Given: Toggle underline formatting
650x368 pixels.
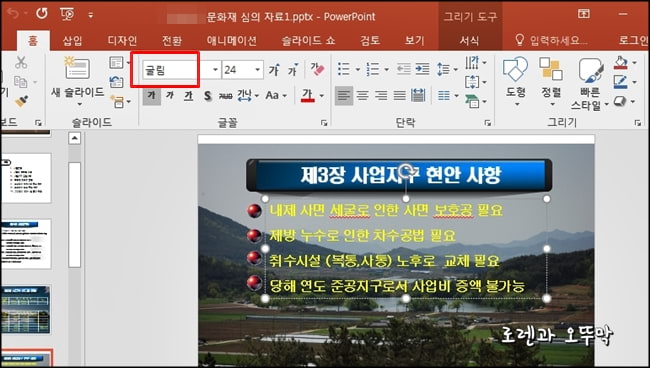Looking at the screenshot, I should [x=189, y=96].
